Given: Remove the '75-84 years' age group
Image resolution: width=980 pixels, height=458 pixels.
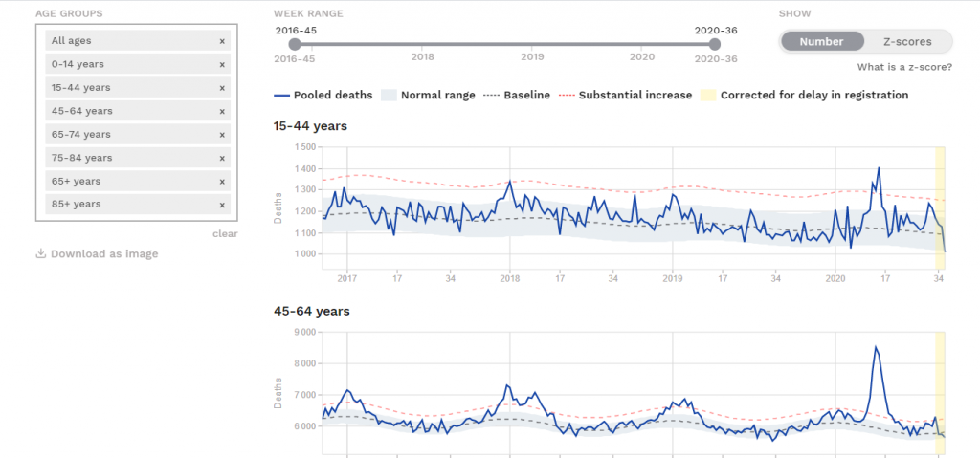Looking at the screenshot, I should 222,158.
